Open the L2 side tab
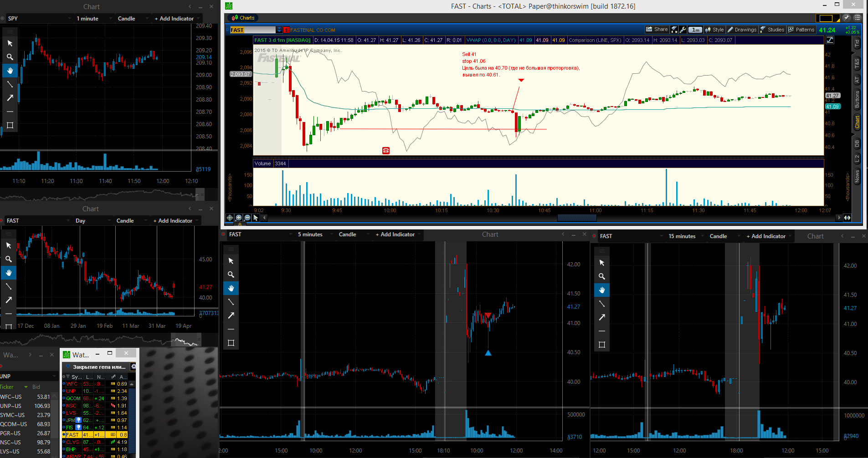 click(857, 158)
